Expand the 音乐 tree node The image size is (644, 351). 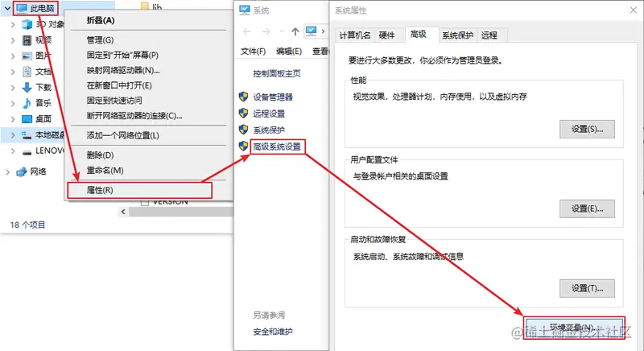pos(13,103)
